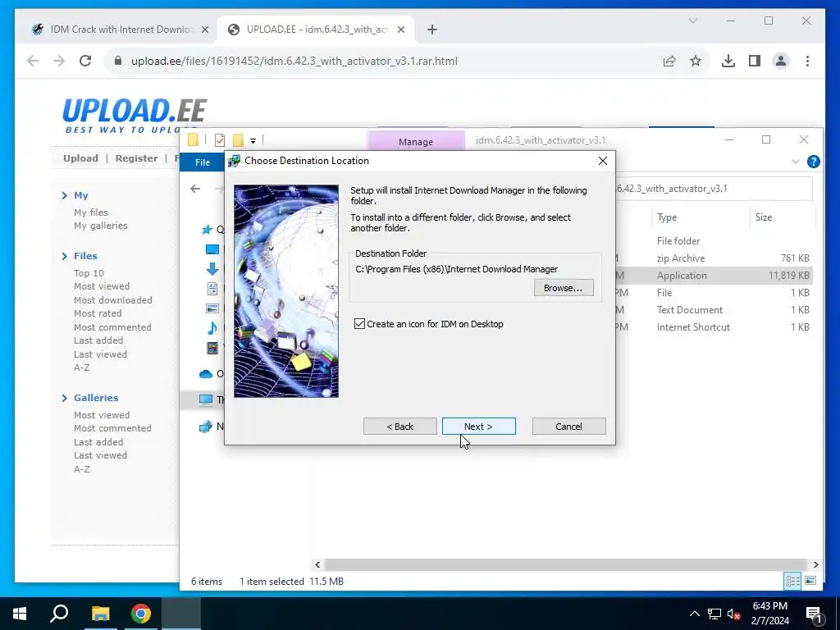Select Music note icon in Explorer sidebar

click(212, 328)
